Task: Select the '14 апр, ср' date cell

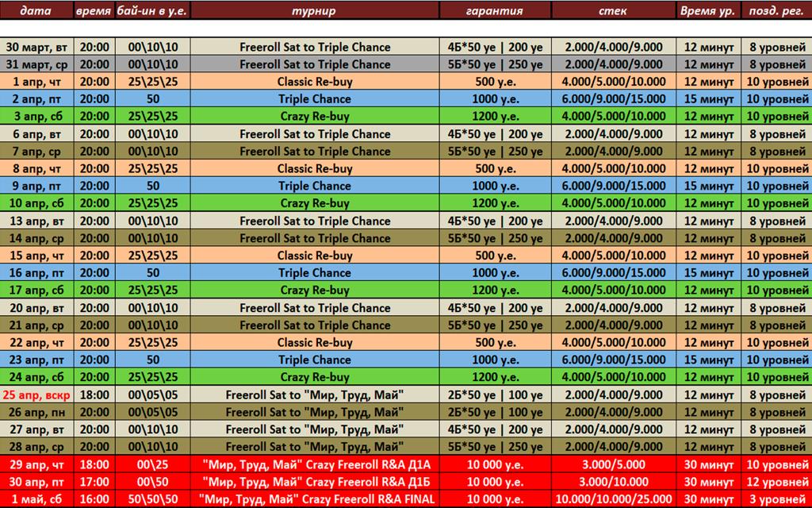Action: click(36, 238)
